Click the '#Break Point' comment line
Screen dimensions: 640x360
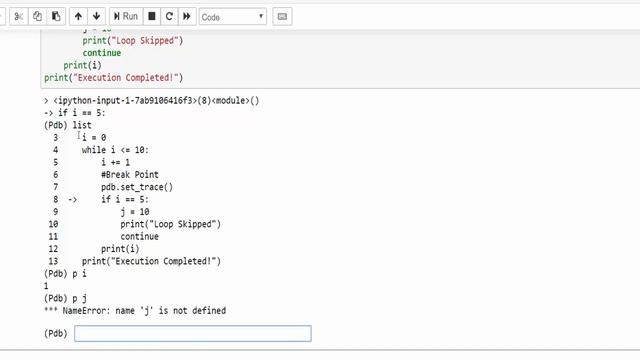130,175
